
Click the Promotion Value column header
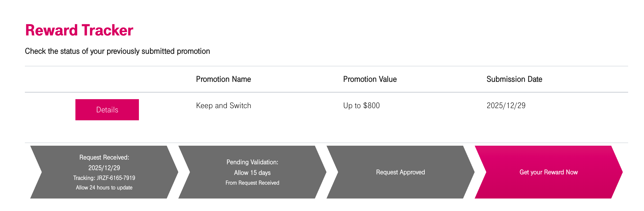370,79
